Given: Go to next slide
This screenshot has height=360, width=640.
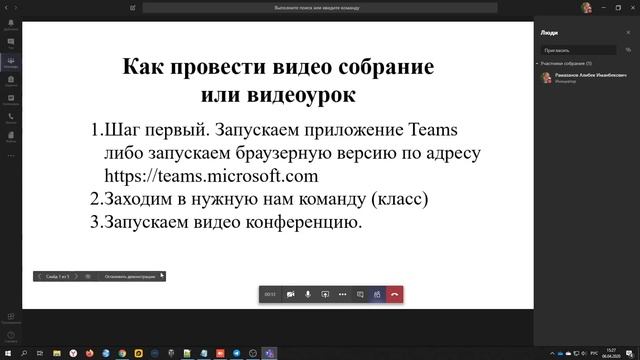Looking at the screenshot, I should pyautogui.click(x=76, y=276).
